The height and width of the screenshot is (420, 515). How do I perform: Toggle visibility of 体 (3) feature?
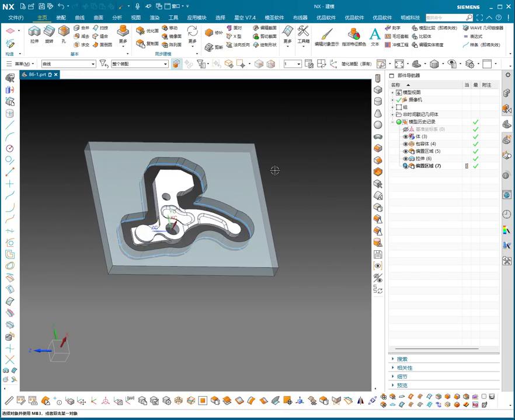[x=406, y=136]
